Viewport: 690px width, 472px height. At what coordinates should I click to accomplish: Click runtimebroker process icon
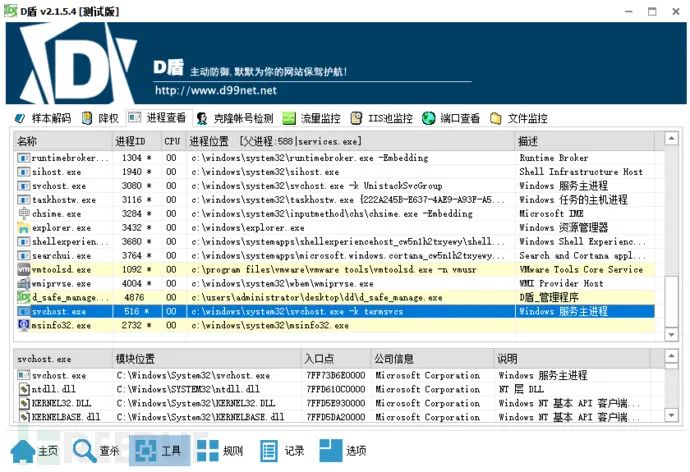23,157
